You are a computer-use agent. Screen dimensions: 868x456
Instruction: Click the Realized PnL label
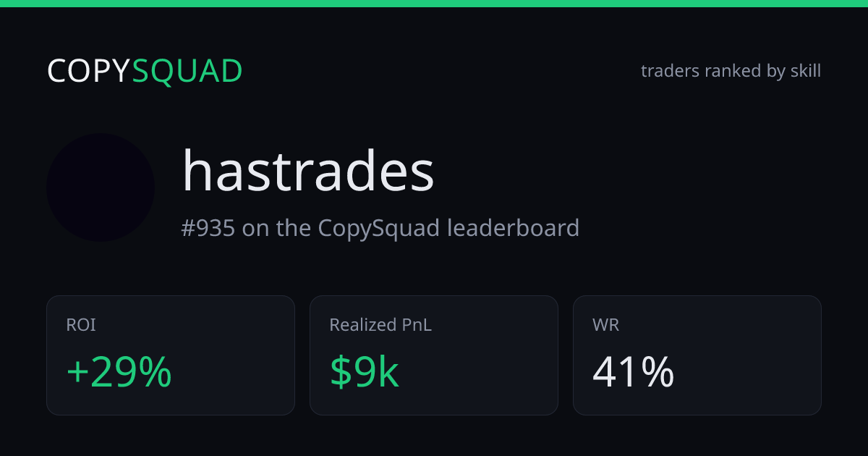tap(380, 325)
